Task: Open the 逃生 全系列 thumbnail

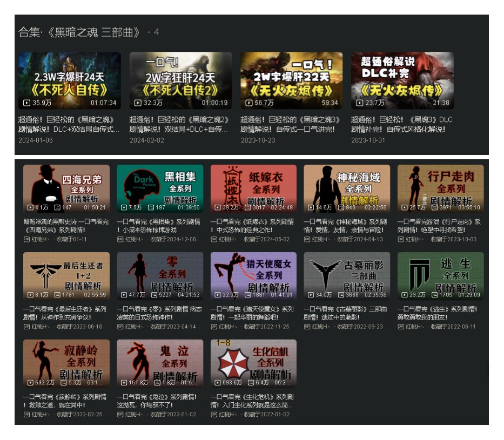Action: click(441, 276)
